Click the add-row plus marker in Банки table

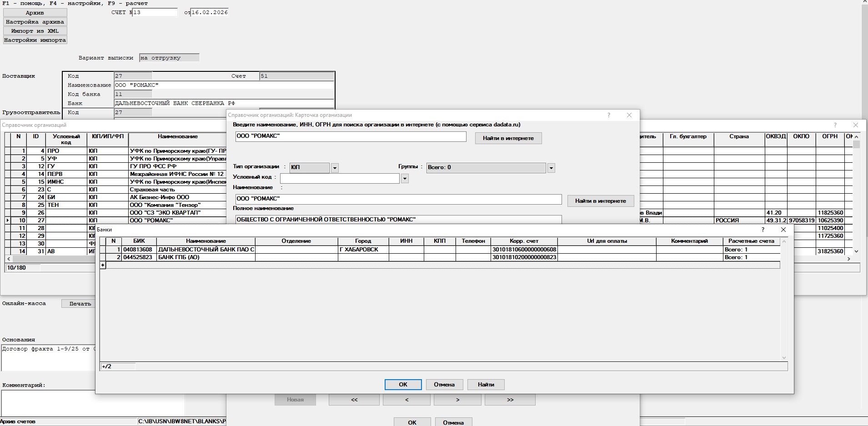point(103,265)
